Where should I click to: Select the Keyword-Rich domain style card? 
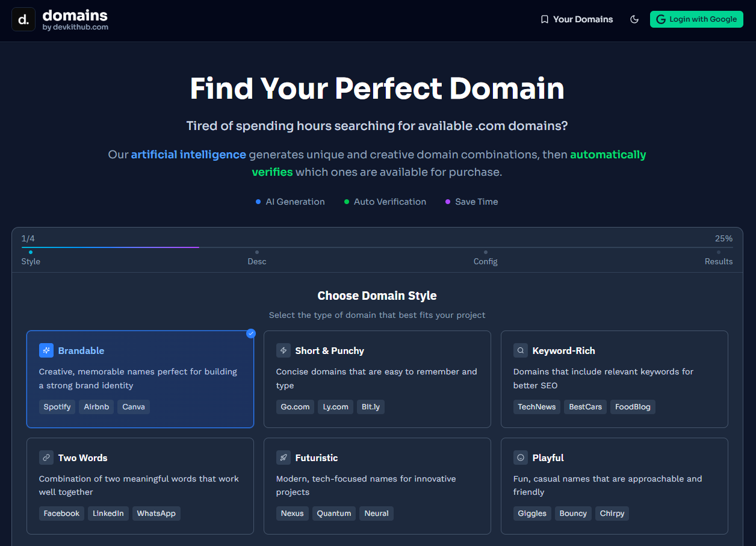click(614, 379)
